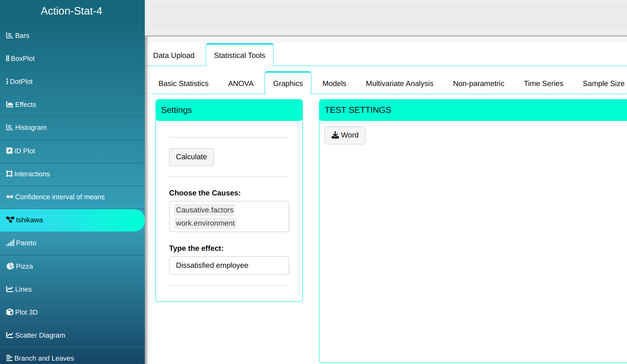Click the download icon on Word button
Image resolution: width=627 pixels, height=364 pixels.
click(x=335, y=135)
